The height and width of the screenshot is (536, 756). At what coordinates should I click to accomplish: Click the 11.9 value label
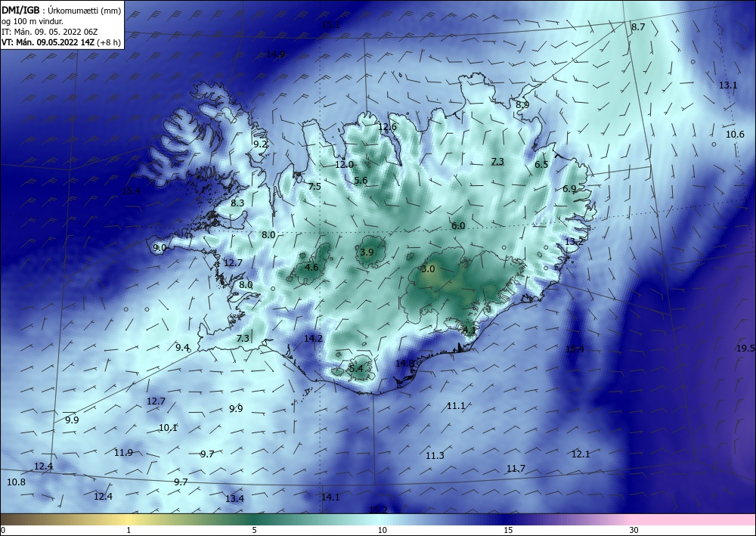coord(123,453)
